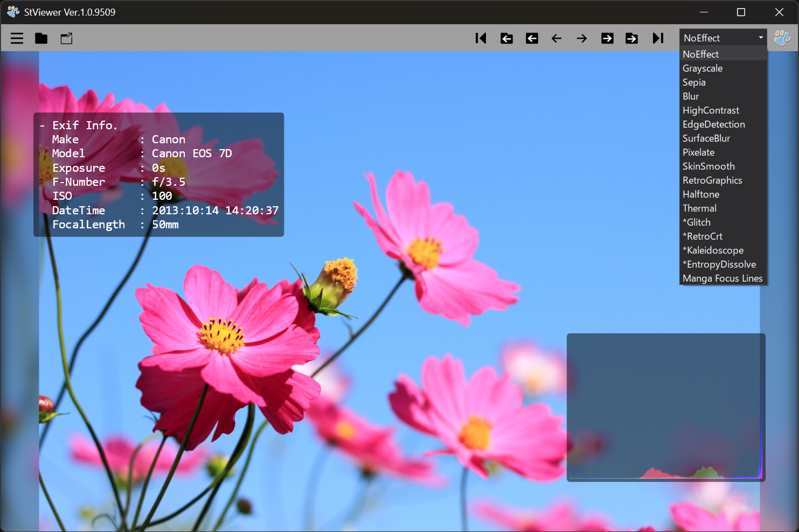
Task: Enable the Sepia effect
Action: tap(694, 82)
